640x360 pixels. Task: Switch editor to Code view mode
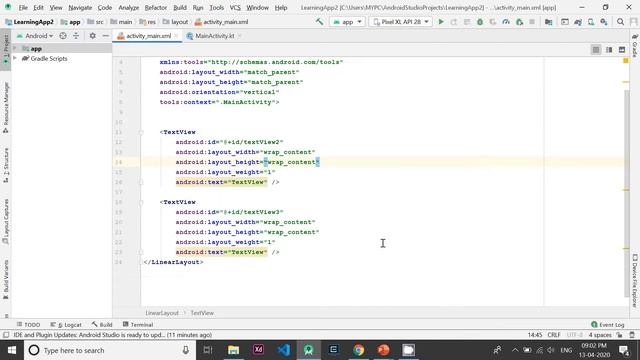click(x=596, y=50)
